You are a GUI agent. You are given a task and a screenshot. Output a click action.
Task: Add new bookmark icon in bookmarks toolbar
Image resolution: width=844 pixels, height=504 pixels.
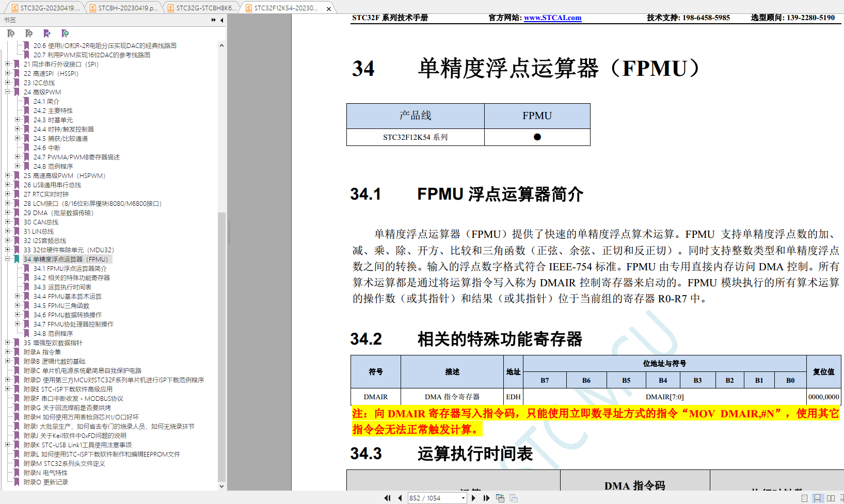point(29,34)
